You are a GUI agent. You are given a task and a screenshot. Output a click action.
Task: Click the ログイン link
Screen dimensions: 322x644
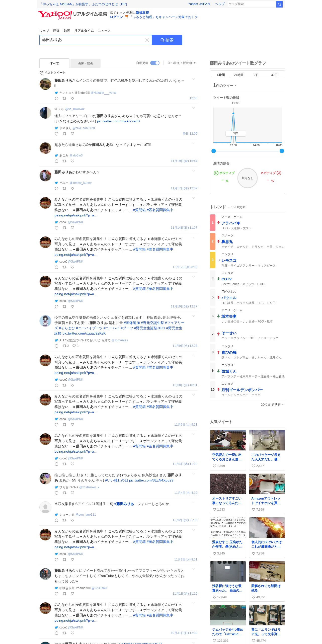116,17
